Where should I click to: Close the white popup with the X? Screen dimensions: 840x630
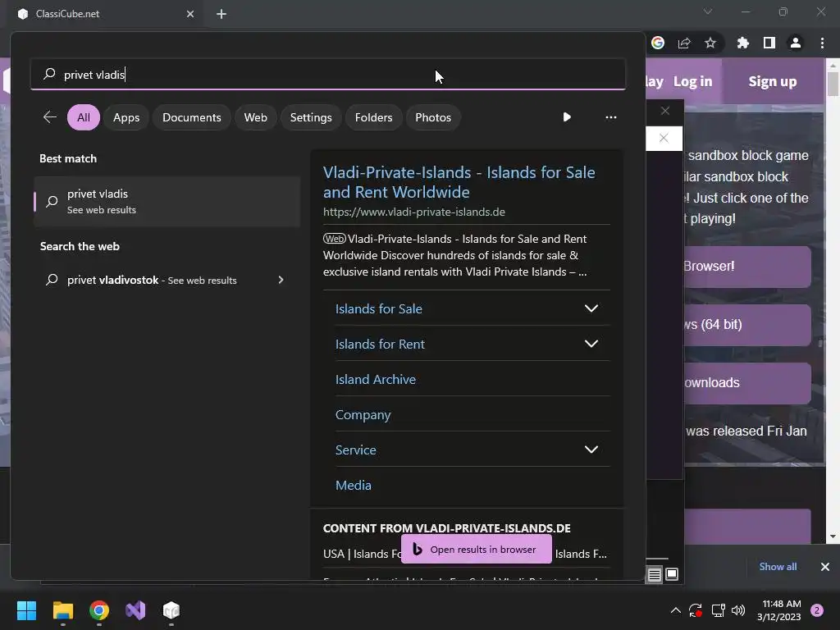click(x=664, y=138)
